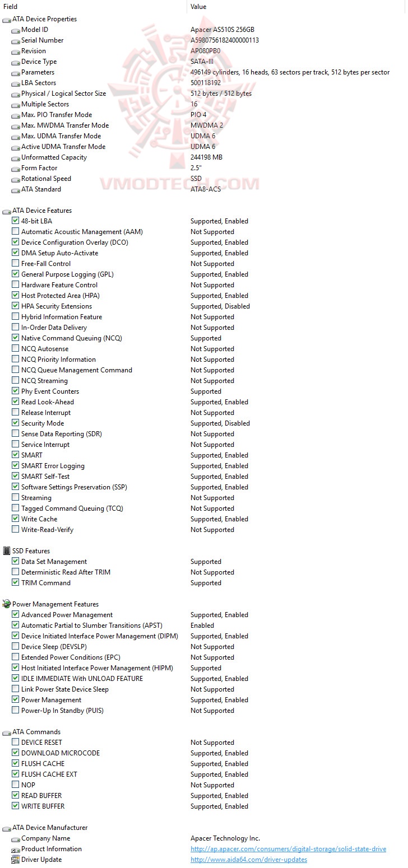Click the icon next to ATA Standard
408x868 pixels.
(x=16, y=189)
